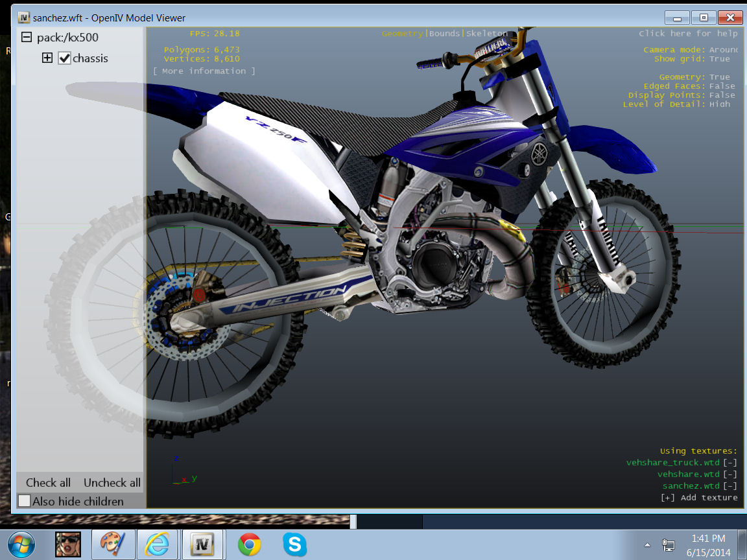Open the Paint taskbar icon
Viewport: 747px width, 560px height.
pos(113,544)
